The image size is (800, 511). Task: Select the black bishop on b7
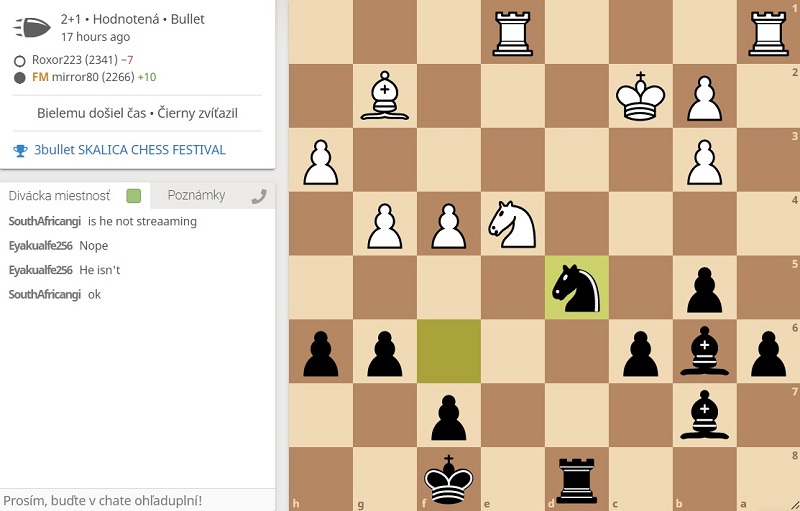704,415
